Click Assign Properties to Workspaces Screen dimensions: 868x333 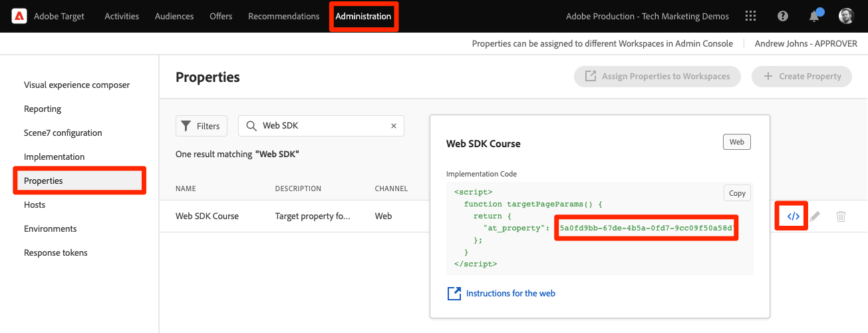pos(657,77)
